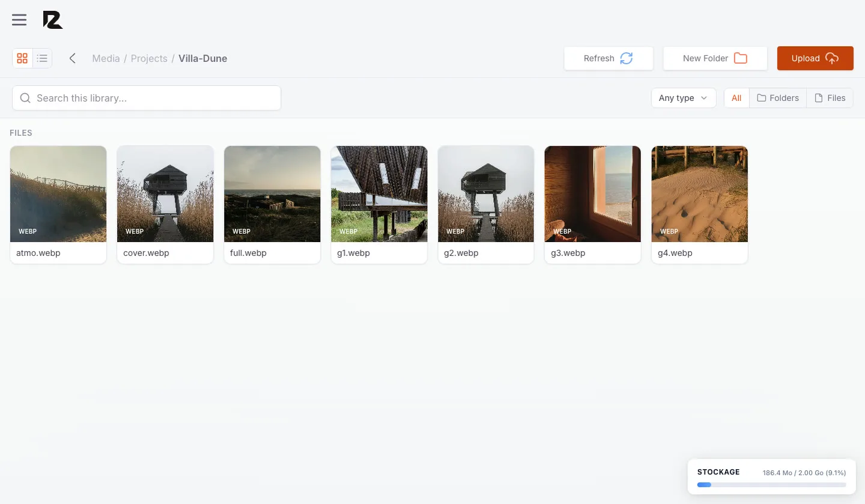Image resolution: width=865 pixels, height=504 pixels.
Task: Go back using the left chevron
Action: pyautogui.click(x=73, y=58)
